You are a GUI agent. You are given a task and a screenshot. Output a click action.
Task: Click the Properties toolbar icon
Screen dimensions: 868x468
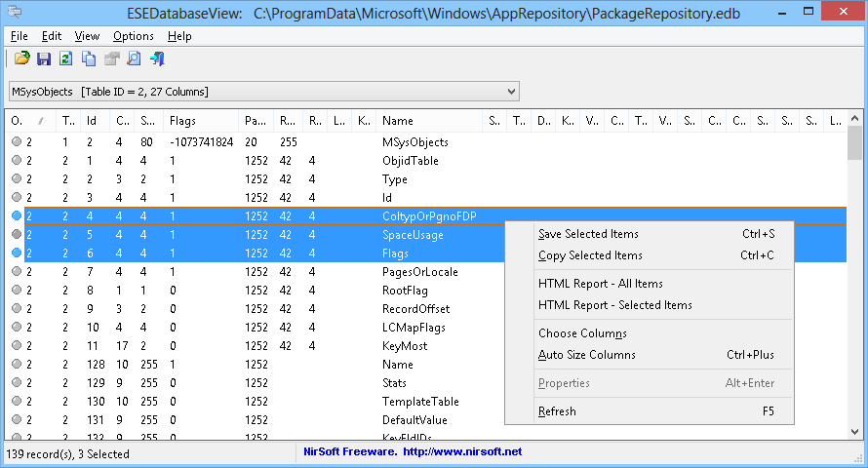click(112, 58)
